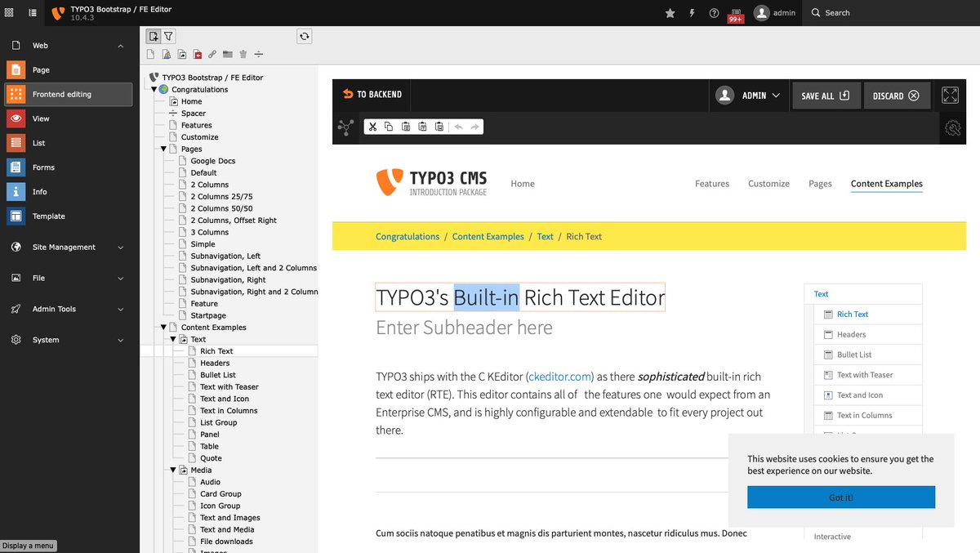
Task: Collapse the Text tree node
Action: [173, 339]
